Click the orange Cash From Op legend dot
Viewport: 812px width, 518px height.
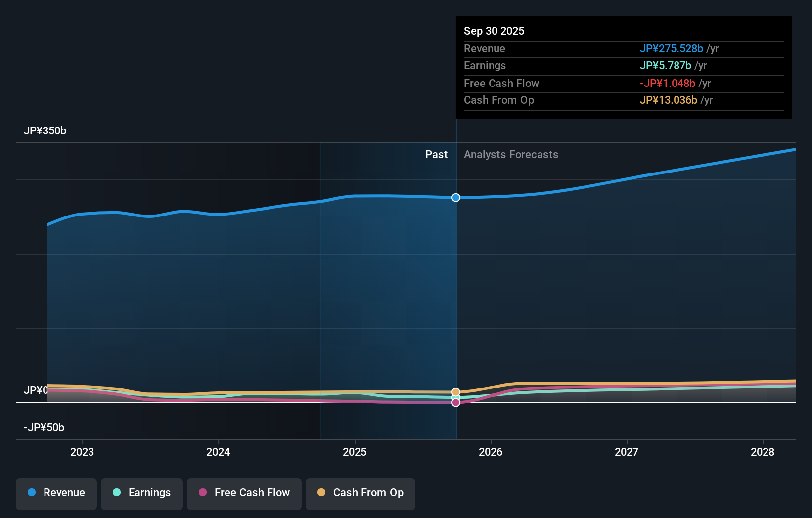click(x=322, y=493)
